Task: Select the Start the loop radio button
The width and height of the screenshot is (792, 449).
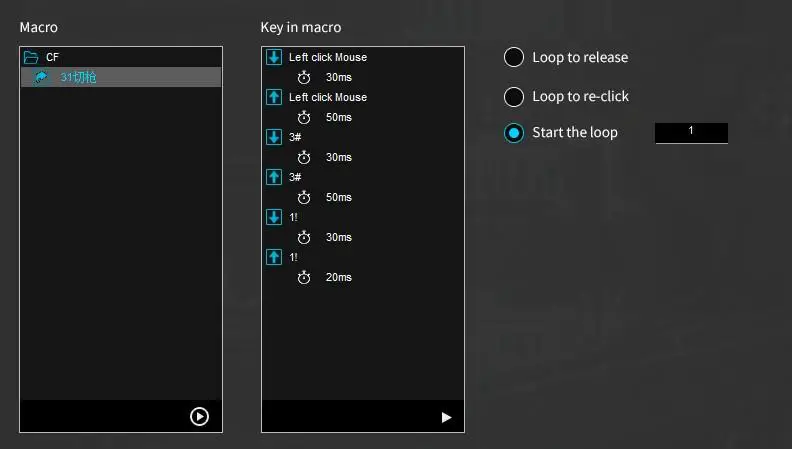Action: (x=514, y=133)
